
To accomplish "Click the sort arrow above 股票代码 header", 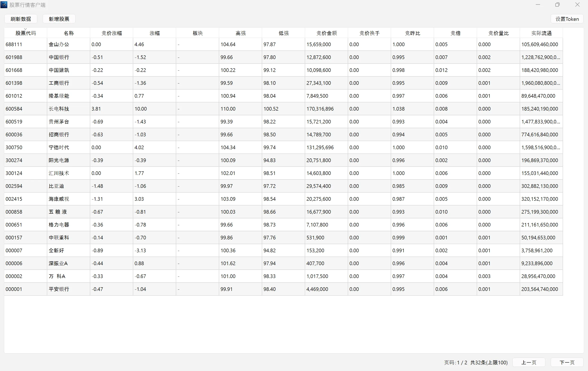I will 25,29.
